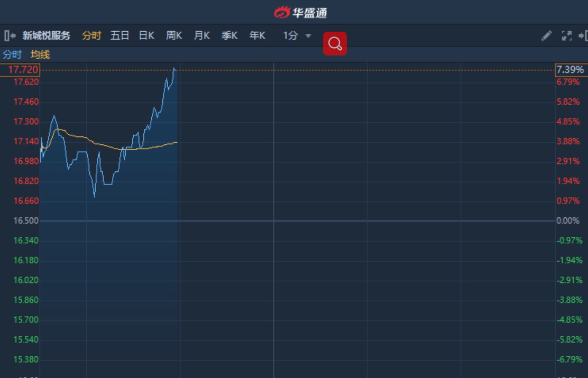Switch to the 周K chart tab
588x378 pixels.
point(174,36)
